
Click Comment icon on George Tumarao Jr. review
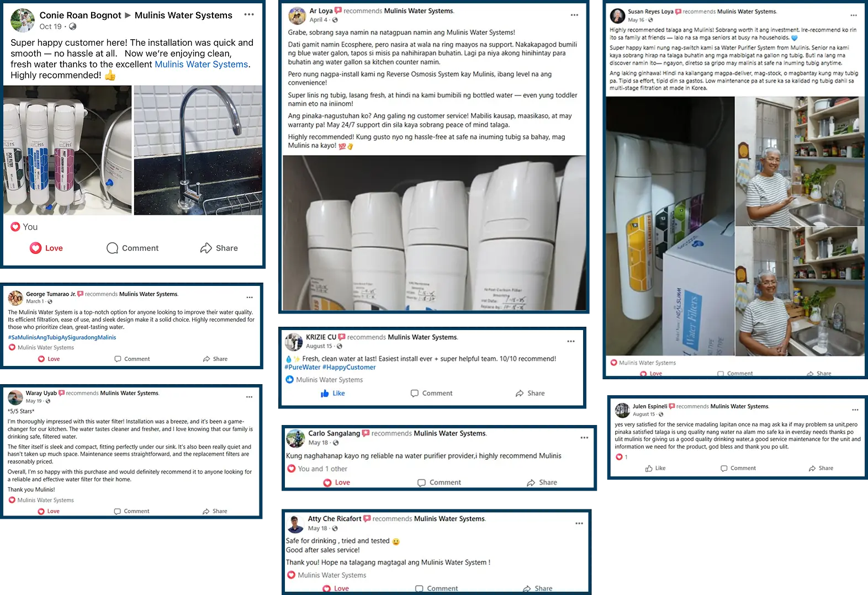point(118,359)
